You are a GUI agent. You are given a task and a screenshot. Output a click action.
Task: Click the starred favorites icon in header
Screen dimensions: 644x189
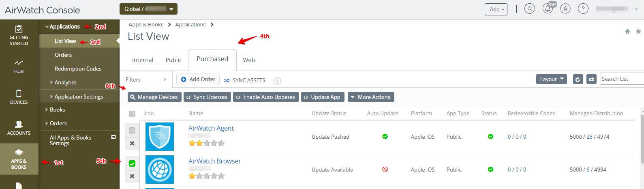[565, 9]
